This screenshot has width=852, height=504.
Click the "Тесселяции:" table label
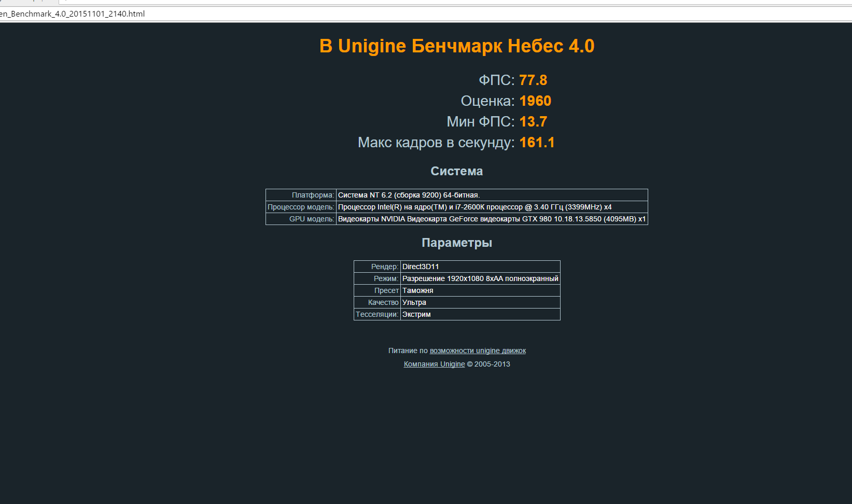pyautogui.click(x=378, y=314)
